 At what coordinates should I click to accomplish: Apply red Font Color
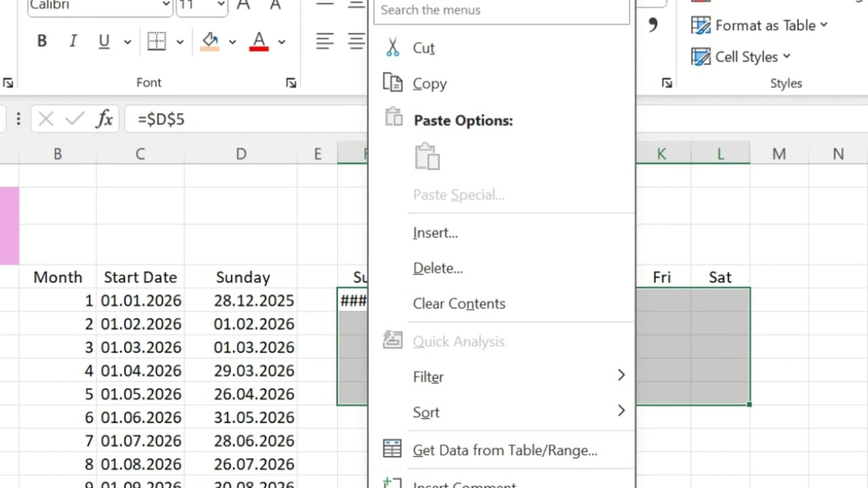coord(259,41)
